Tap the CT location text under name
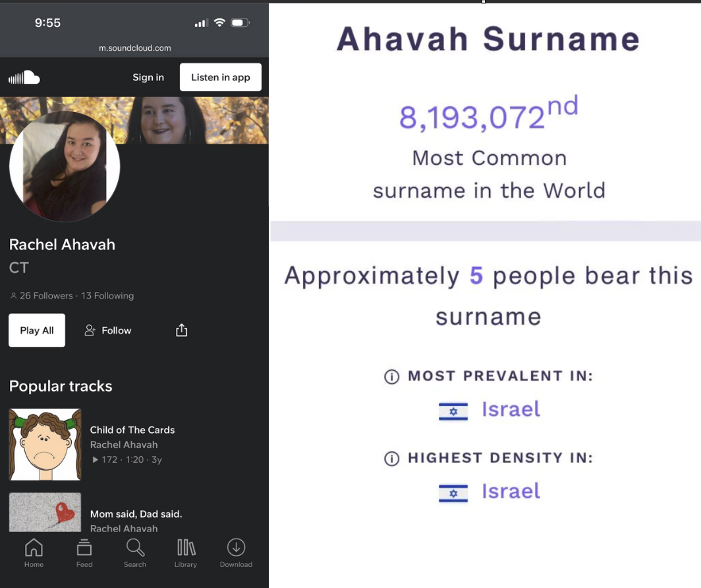This screenshot has width=701, height=588. click(18, 268)
